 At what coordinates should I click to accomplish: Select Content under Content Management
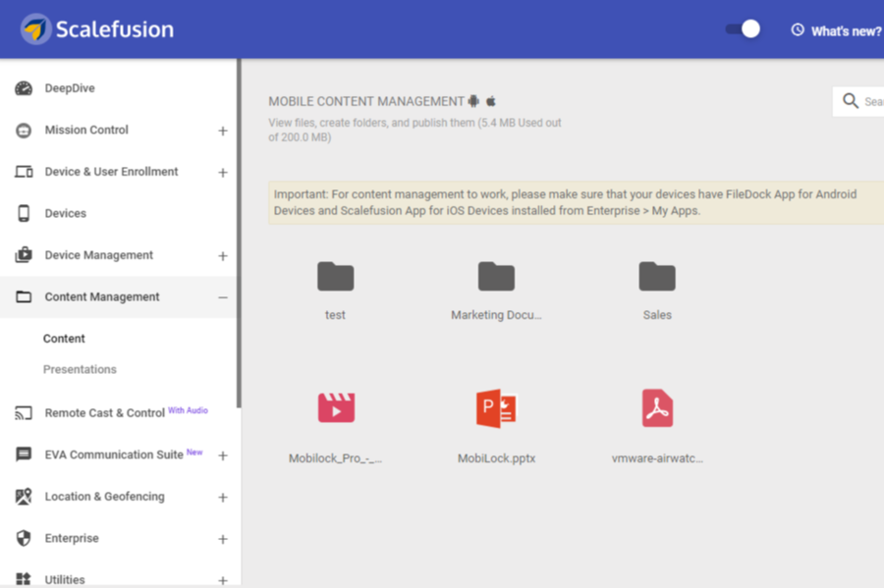click(64, 339)
